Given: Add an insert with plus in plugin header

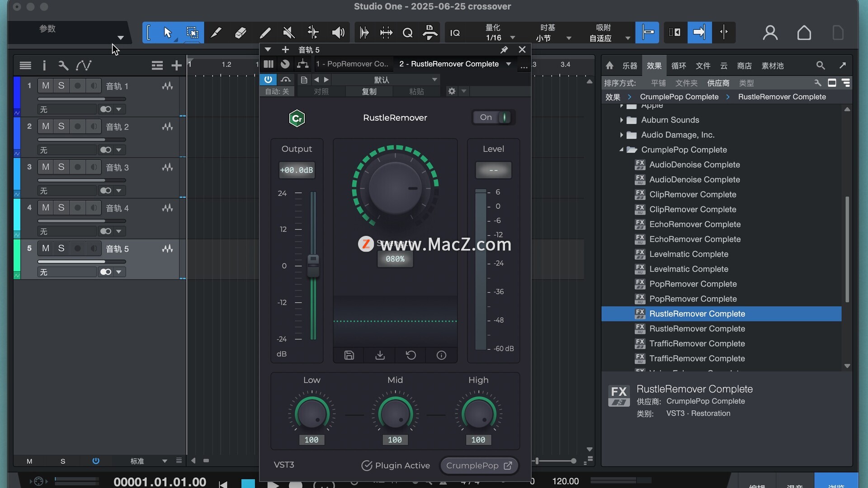Looking at the screenshot, I should (x=285, y=50).
